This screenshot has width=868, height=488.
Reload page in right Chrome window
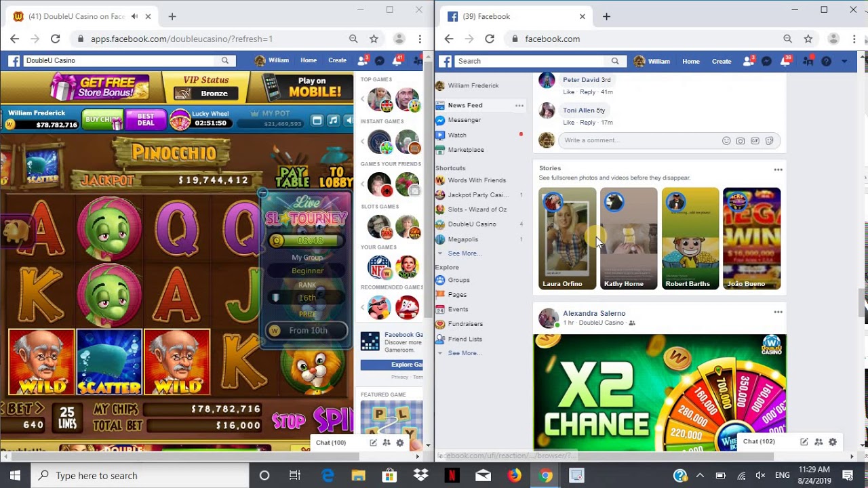(x=490, y=39)
